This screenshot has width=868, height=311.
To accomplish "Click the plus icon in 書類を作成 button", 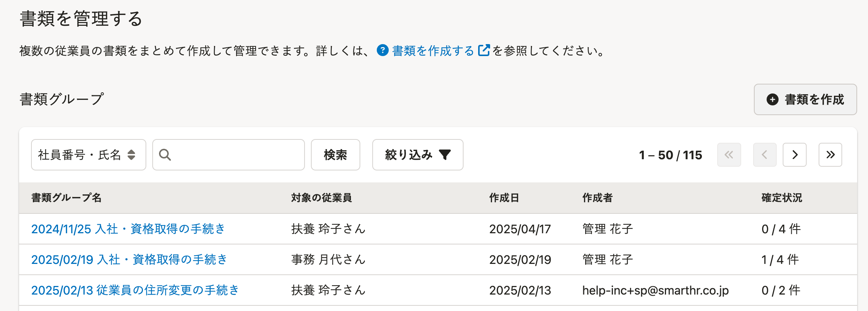I will (773, 99).
